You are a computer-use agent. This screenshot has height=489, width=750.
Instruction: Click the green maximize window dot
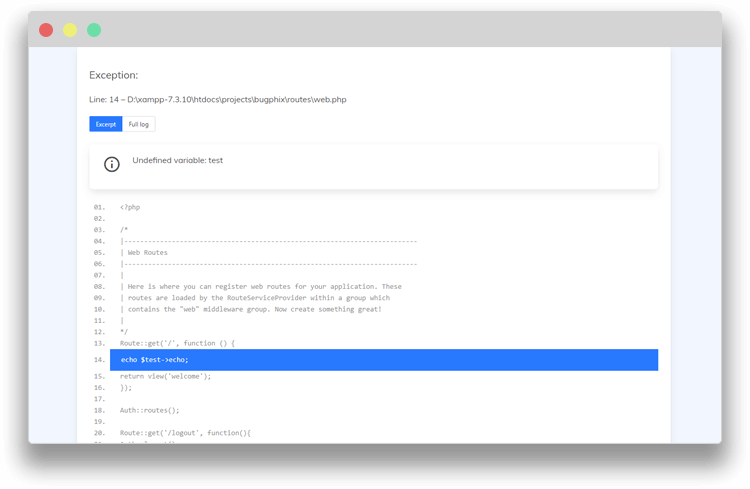point(94,30)
